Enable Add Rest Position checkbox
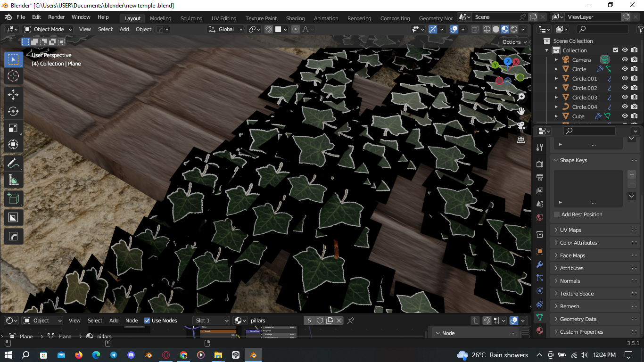 557,214
